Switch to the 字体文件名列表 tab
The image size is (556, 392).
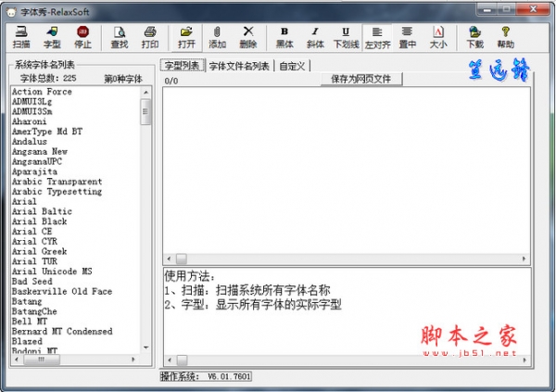tap(239, 66)
